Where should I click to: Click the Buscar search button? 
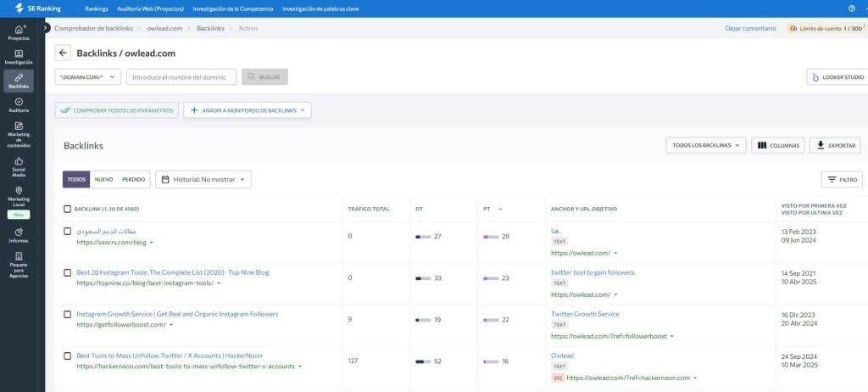(264, 77)
